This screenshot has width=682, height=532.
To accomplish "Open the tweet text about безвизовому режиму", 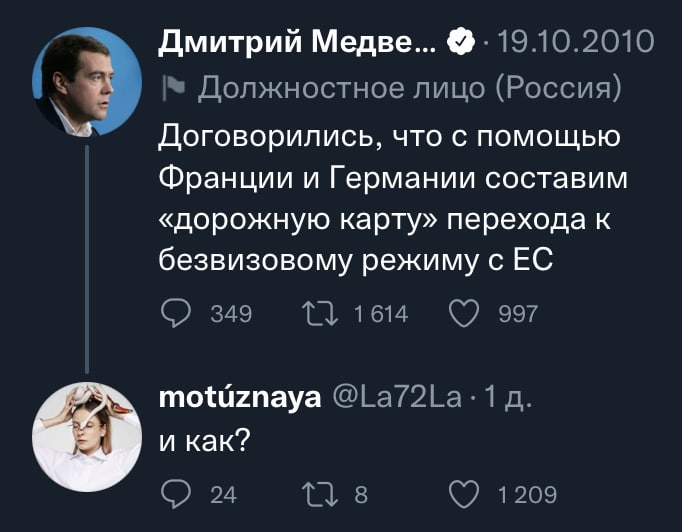I will click(x=390, y=197).
